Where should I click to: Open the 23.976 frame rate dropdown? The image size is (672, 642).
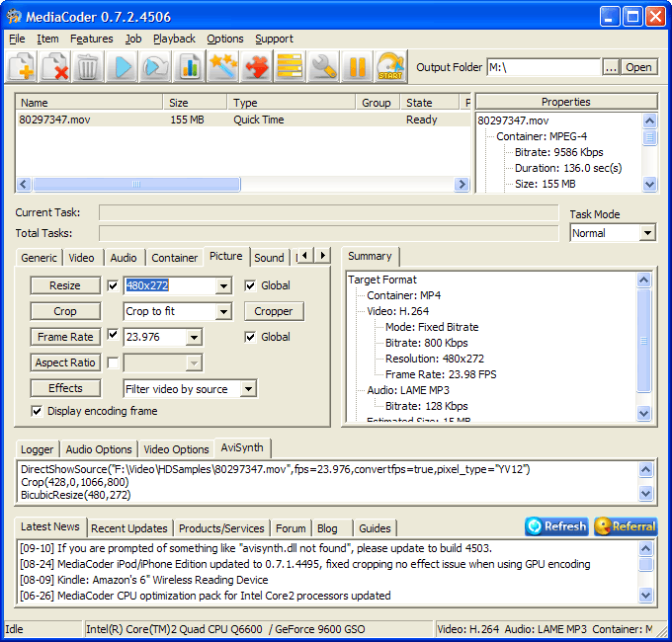click(194, 338)
